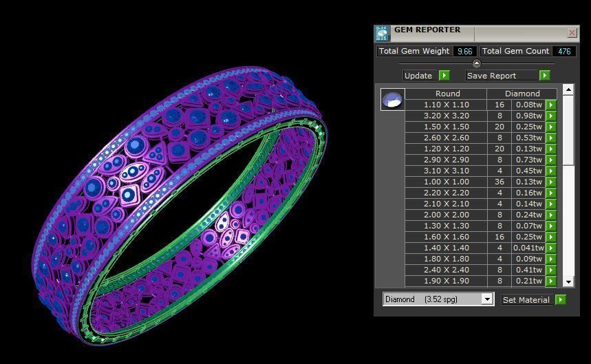Click the green arrow next to Update
Image resolution: width=591 pixels, height=364 pixels.
pos(444,76)
